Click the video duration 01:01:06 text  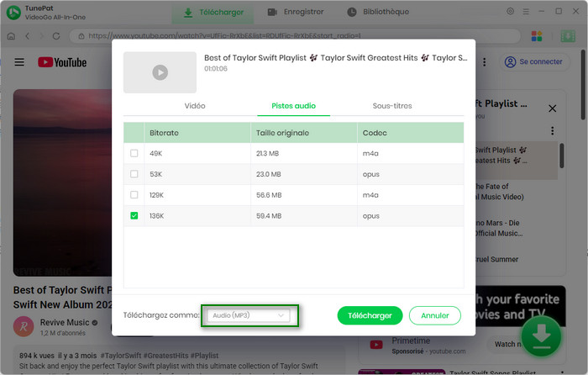click(216, 69)
